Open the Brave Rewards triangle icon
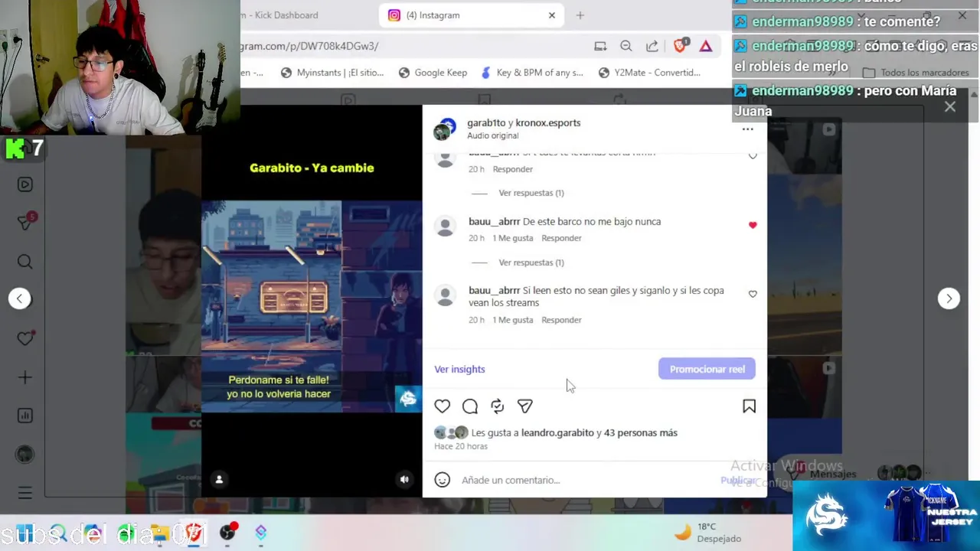Viewport: 980px width, 551px height. [x=706, y=46]
